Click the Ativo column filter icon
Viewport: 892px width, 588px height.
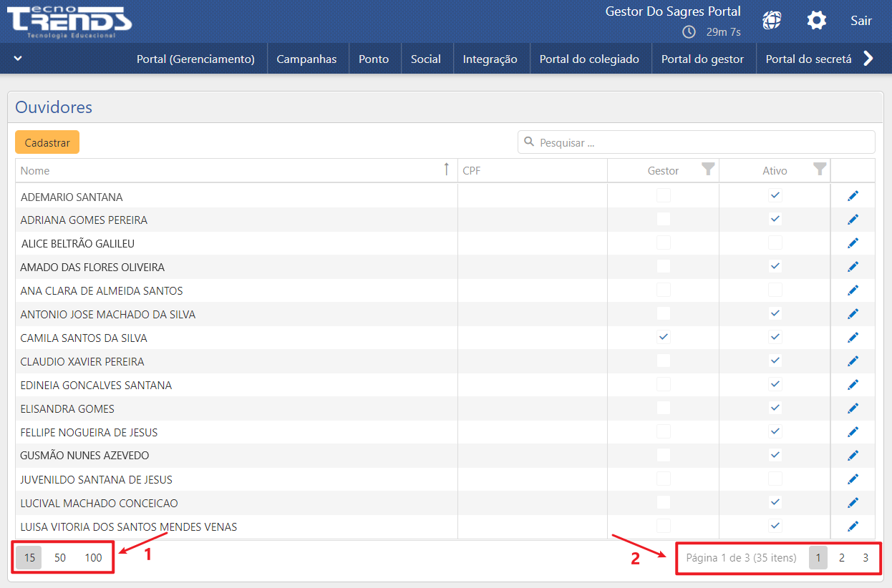pyautogui.click(x=820, y=170)
